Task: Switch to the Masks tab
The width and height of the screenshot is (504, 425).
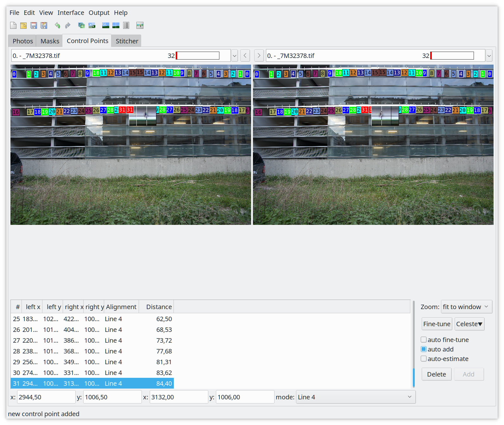Action: click(x=50, y=41)
